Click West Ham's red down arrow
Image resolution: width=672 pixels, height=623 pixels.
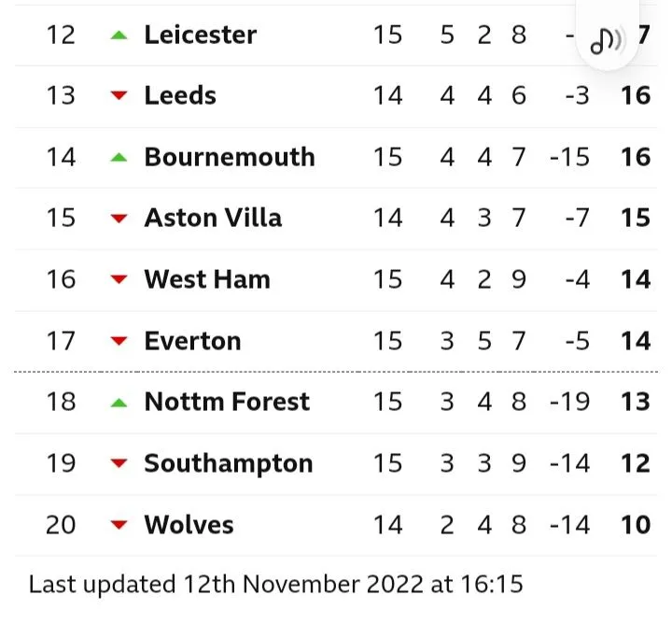tap(118, 279)
